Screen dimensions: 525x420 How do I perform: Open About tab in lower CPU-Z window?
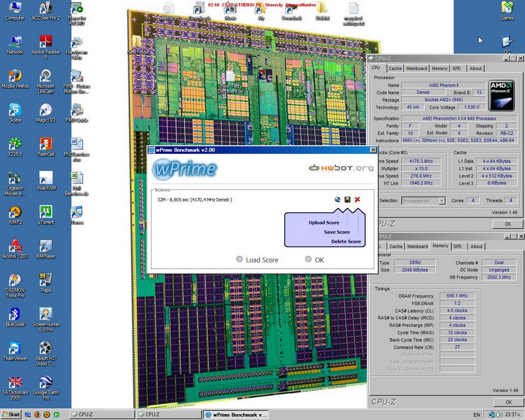pyautogui.click(x=476, y=246)
